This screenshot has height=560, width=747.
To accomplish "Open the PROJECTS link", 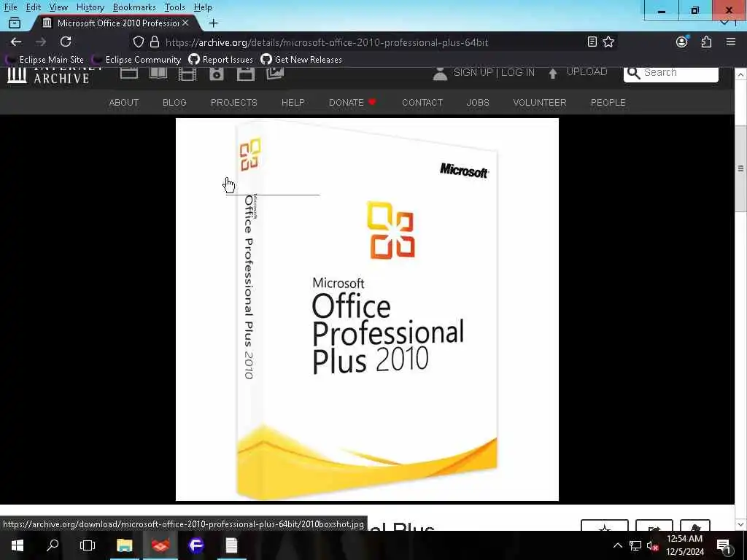I will pyautogui.click(x=234, y=102).
